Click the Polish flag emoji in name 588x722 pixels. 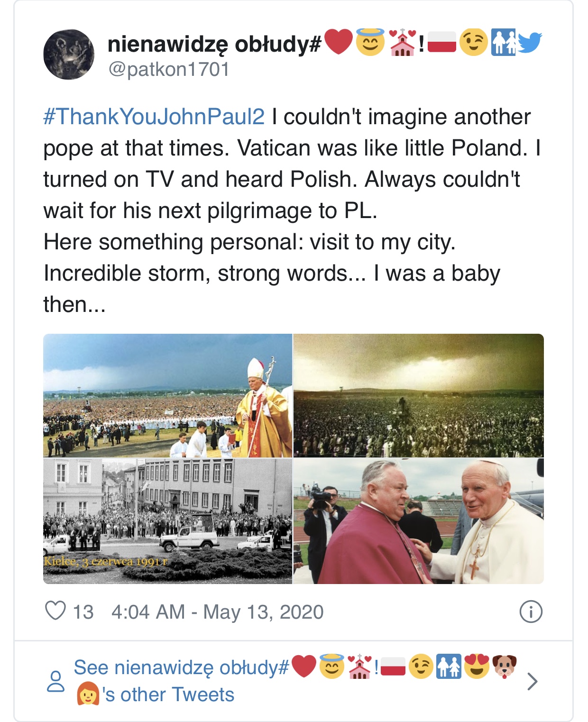[441, 43]
